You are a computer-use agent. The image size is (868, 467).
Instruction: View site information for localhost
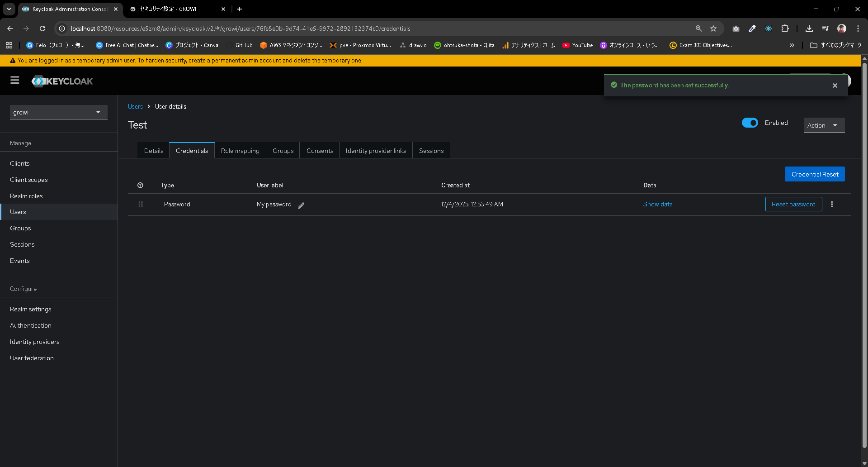pyautogui.click(x=62, y=29)
